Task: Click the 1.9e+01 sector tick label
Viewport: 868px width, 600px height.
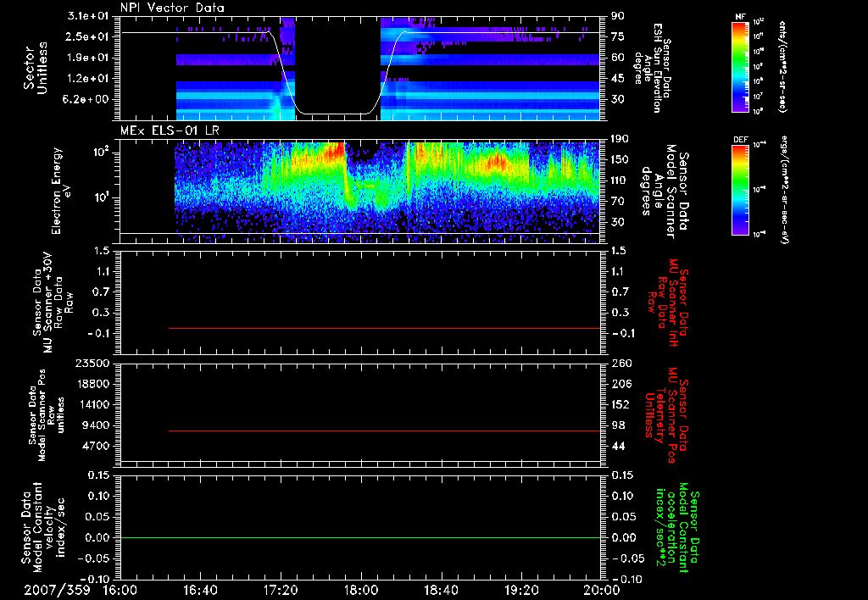Action: pos(90,58)
